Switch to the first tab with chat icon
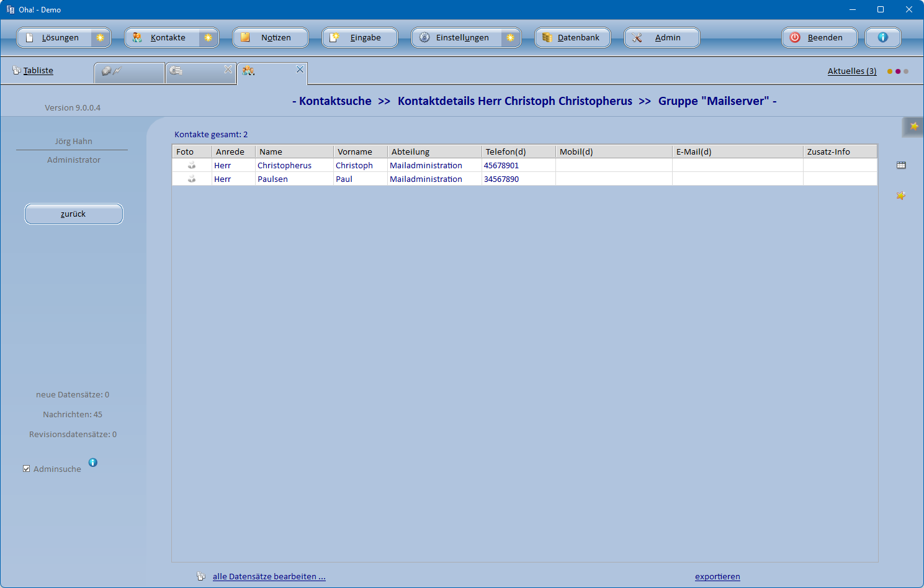 [129, 72]
